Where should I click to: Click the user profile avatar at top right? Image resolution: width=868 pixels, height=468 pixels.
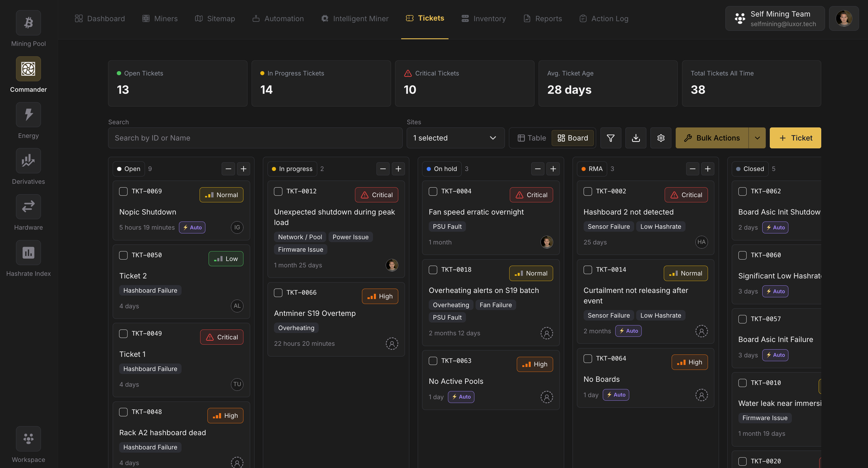pos(844,19)
